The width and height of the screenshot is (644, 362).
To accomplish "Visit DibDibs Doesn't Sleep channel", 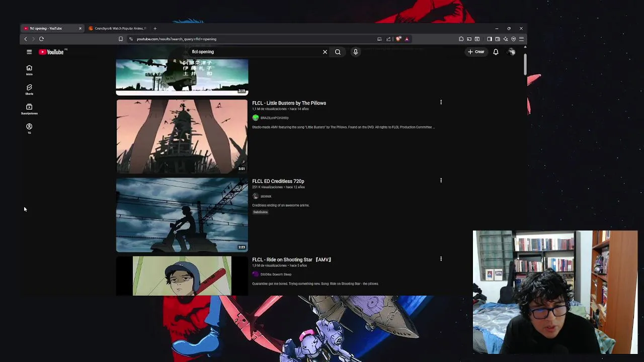I will (x=276, y=275).
